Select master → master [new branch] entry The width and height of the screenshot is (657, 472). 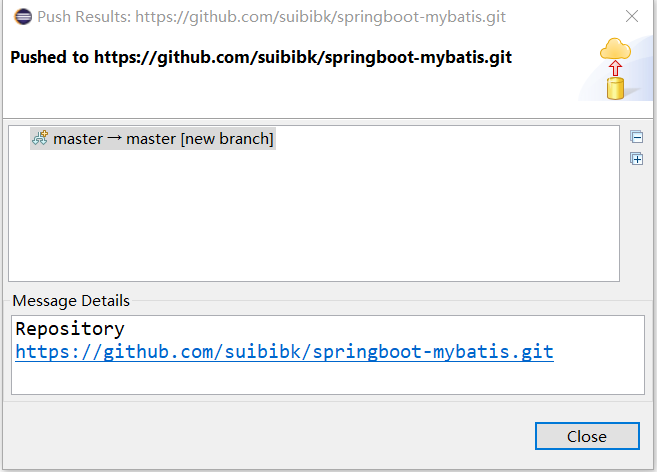(x=153, y=138)
